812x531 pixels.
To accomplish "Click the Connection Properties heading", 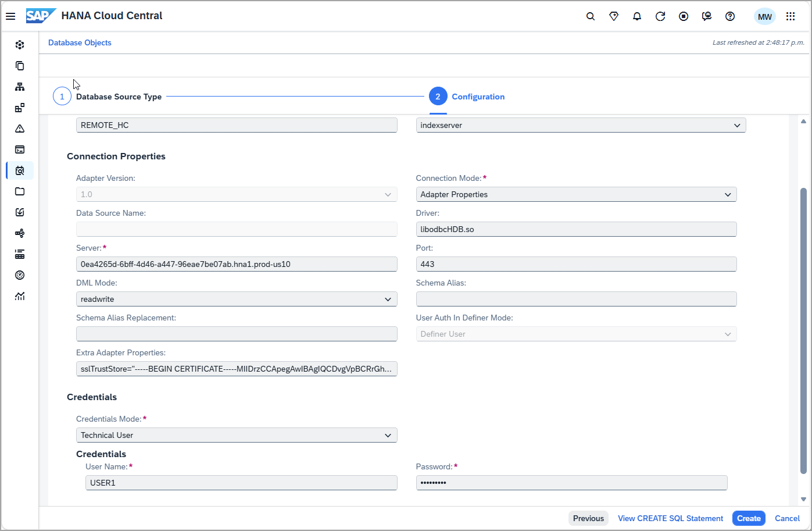I will tap(116, 156).
